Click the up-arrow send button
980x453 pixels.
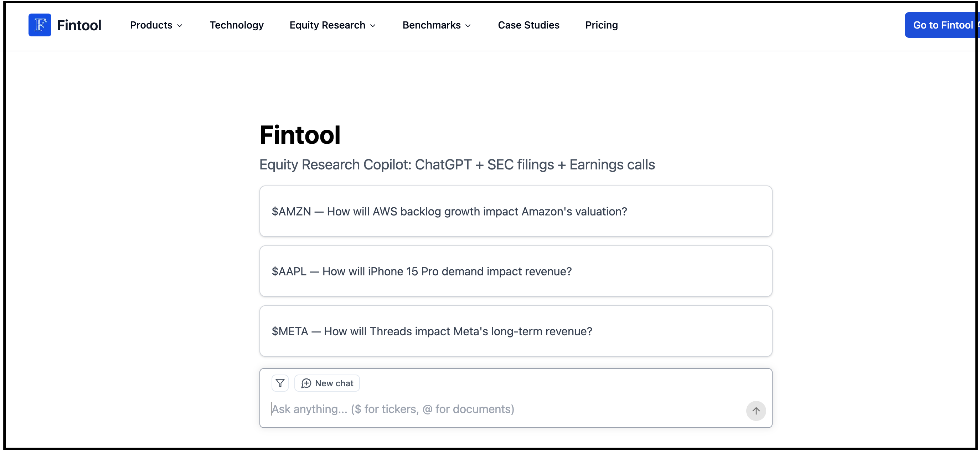click(755, 411)
